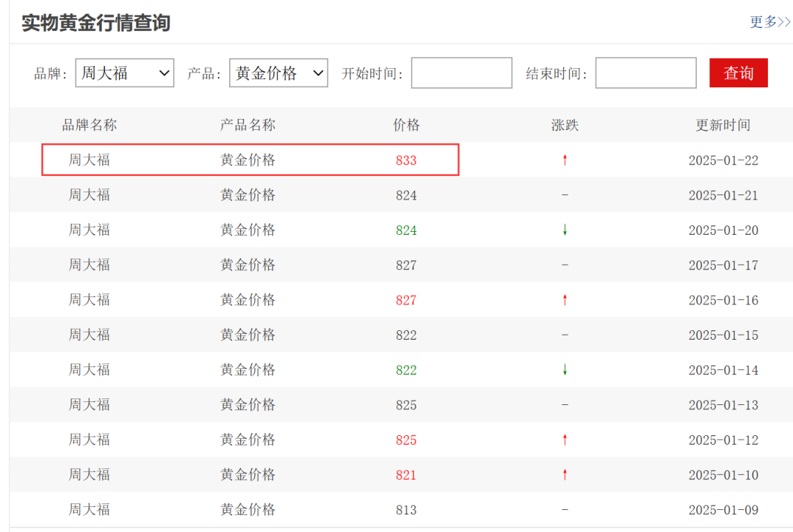
Task: Click the price 813 in the last row
Action: point(406,510)
